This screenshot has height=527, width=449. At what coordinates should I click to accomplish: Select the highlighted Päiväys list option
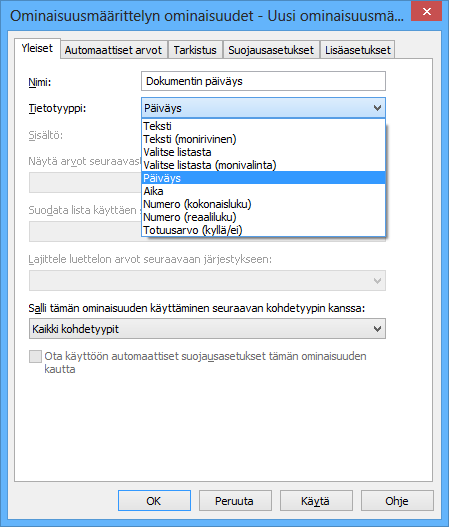pos(263,178)
